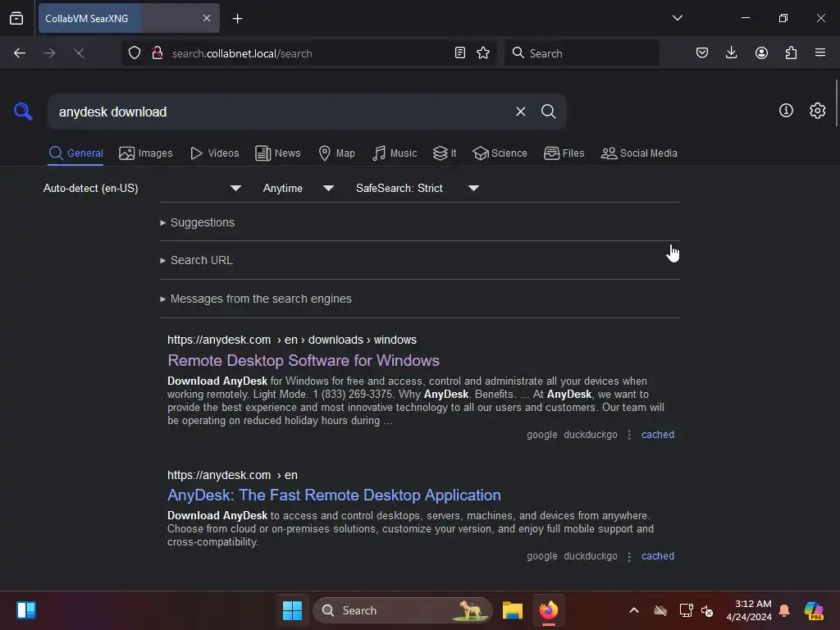The image size is (840, 630).
Task: Open the Extensions puzzle icon
Action: coord(791,52)
